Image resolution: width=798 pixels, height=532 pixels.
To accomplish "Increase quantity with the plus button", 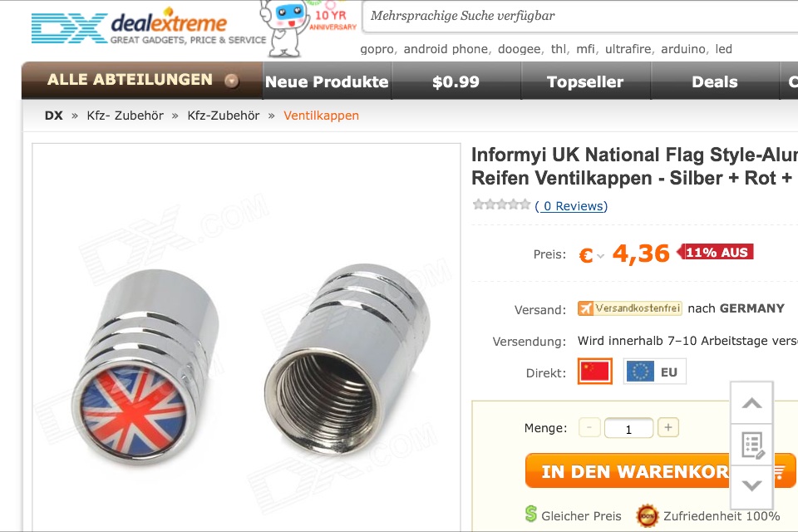I will [668, 427].
